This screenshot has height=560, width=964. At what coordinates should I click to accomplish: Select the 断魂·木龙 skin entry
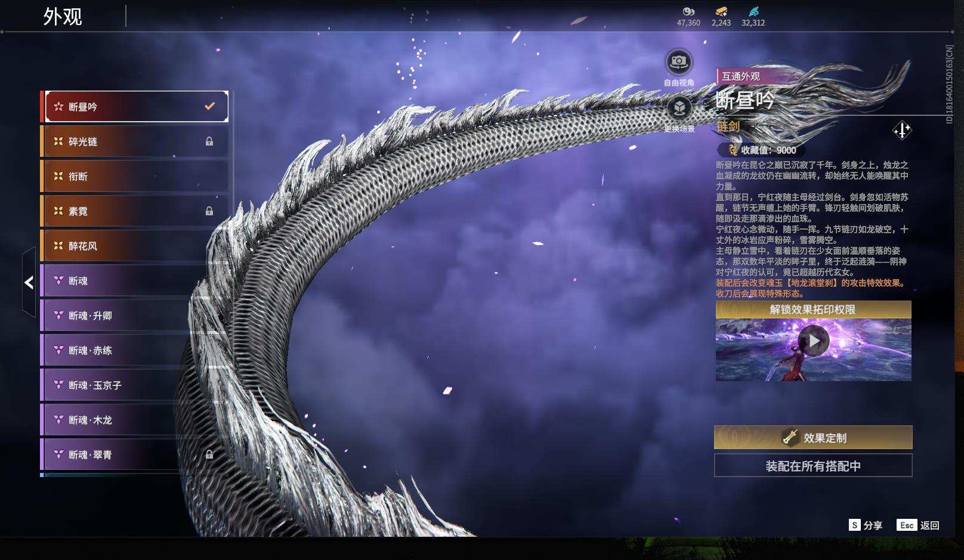tap(135, 420)
